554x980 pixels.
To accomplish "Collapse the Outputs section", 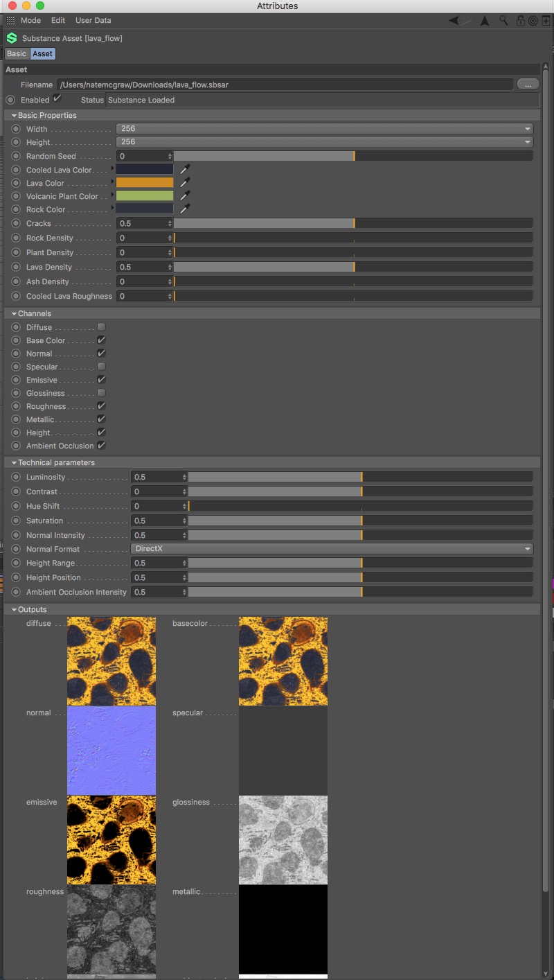I will click(14, 610).
